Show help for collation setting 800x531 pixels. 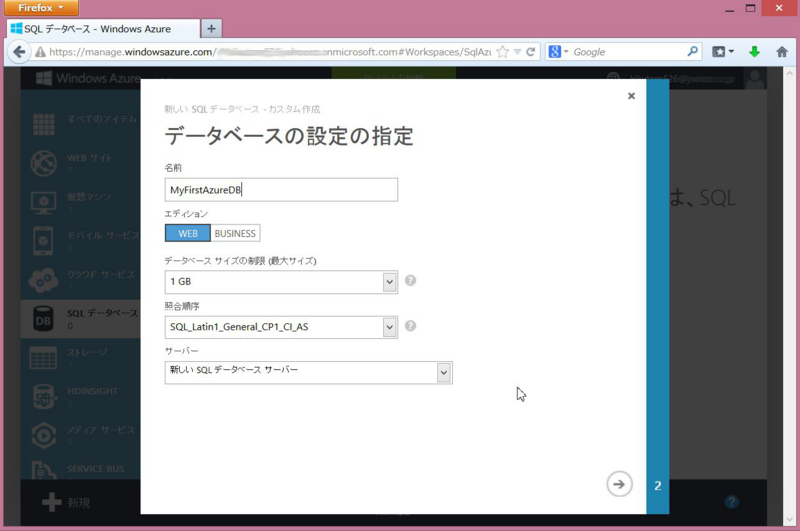point(410,326)
